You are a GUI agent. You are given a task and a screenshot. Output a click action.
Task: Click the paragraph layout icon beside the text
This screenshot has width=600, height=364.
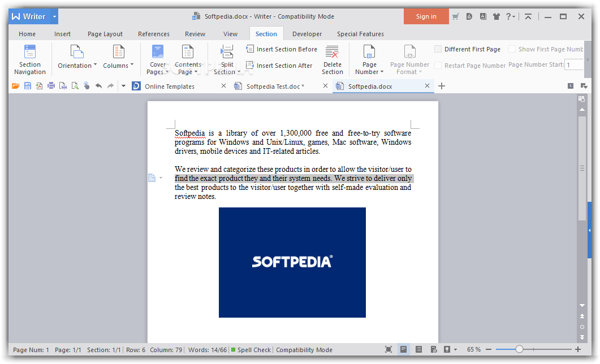[x=152, y=178]
